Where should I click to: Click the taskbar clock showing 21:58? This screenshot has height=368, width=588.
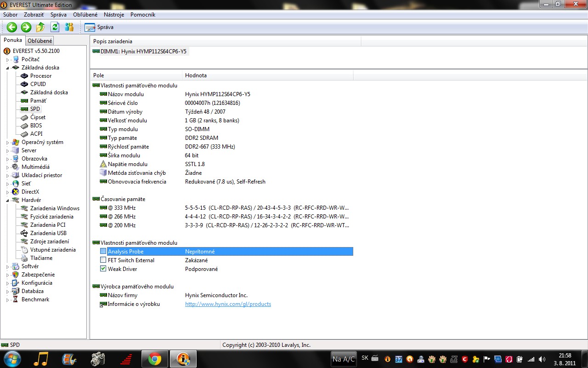tap(565, 359)
